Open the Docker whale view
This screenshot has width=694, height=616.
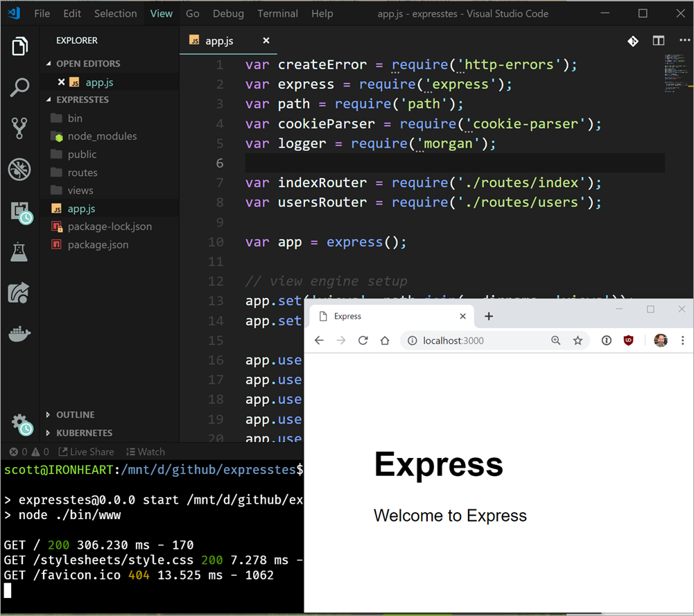(19, 334)
